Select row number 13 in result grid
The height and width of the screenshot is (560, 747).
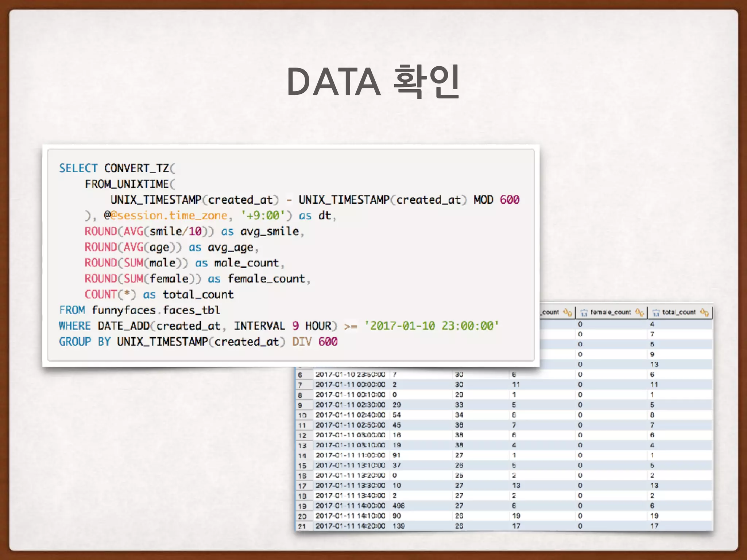[302, 446]
